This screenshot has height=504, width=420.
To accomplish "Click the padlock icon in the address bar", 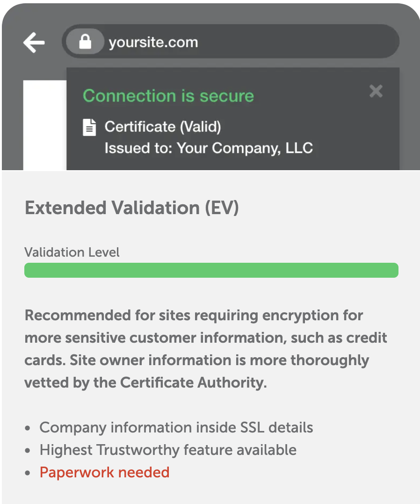I will (85, 42).
